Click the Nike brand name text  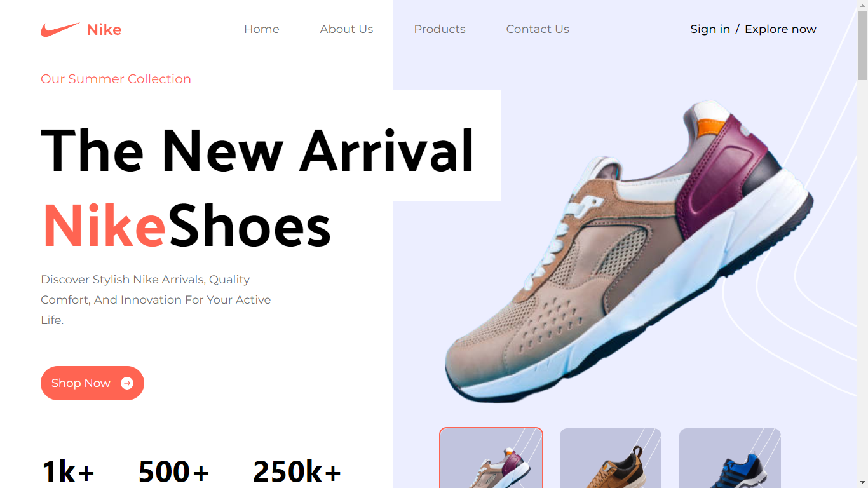(x=104, y=30)
